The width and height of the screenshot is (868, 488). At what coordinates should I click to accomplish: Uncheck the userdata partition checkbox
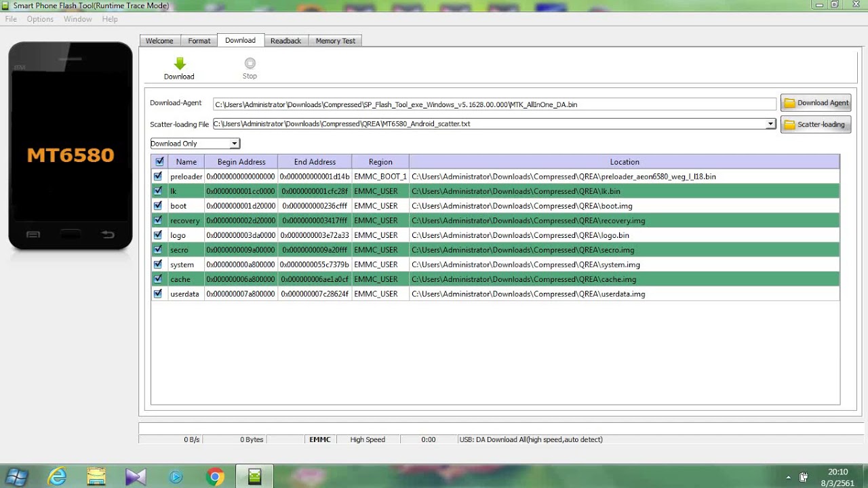click(158, 293)
